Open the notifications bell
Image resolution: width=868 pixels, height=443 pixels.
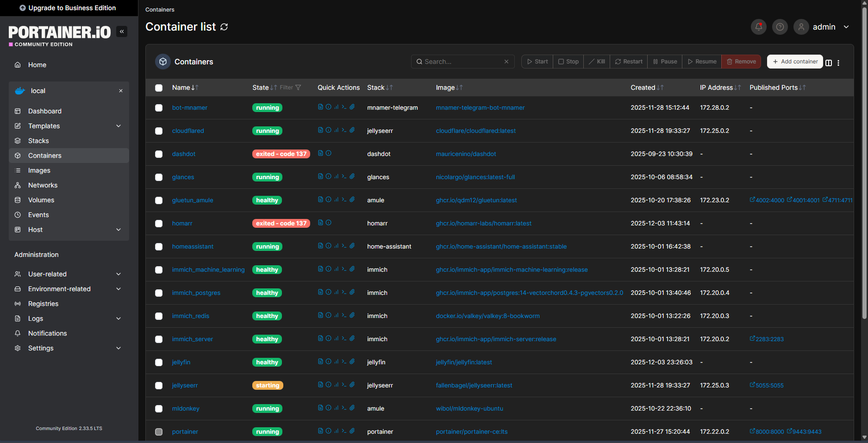[758, 27]
